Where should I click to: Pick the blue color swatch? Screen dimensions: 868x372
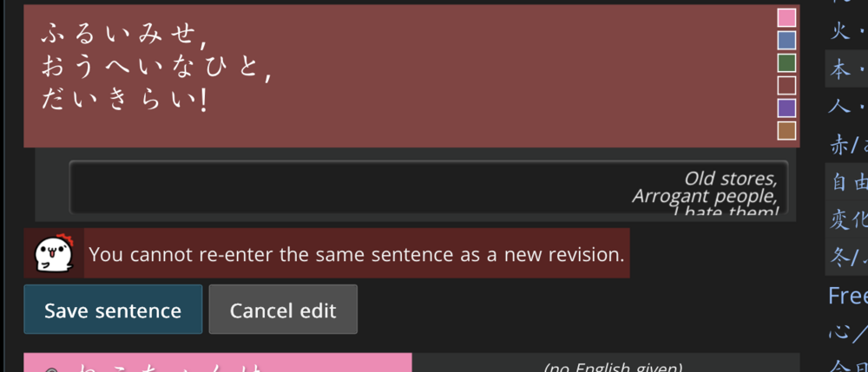(786, 41)
